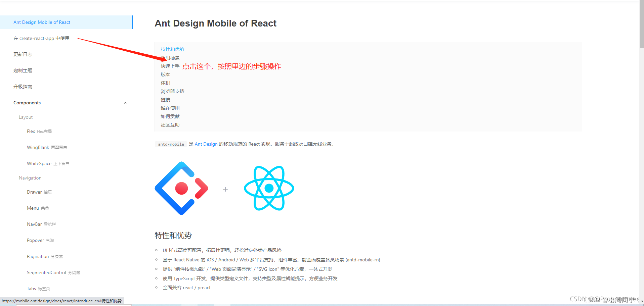Open the Flex 布局 component page

39,131
